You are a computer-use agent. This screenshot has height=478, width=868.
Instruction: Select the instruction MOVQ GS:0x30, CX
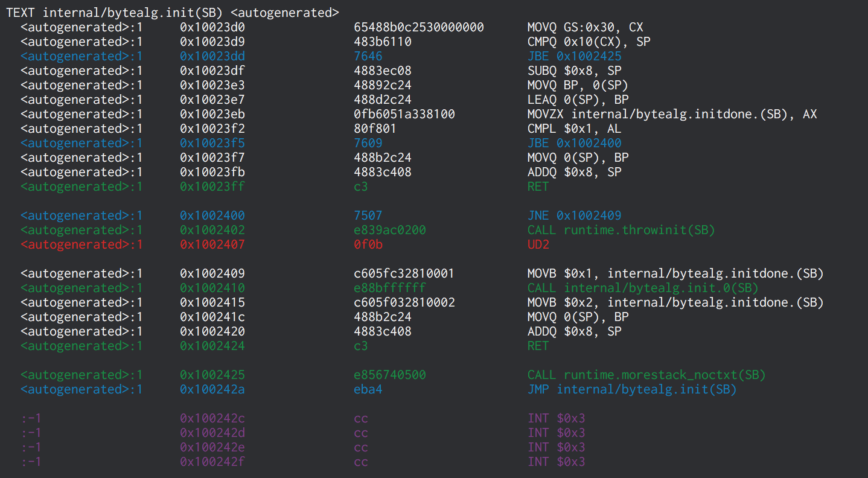(585, 27)
